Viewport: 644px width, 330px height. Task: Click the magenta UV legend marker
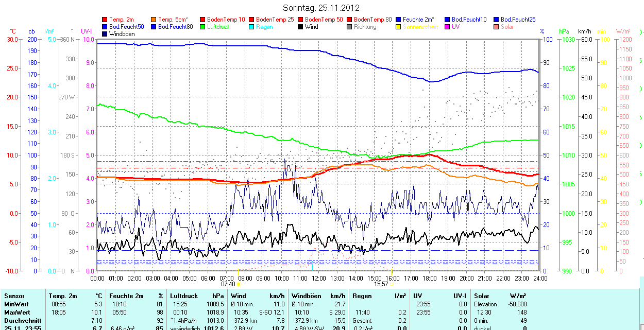tap(448, 27)
